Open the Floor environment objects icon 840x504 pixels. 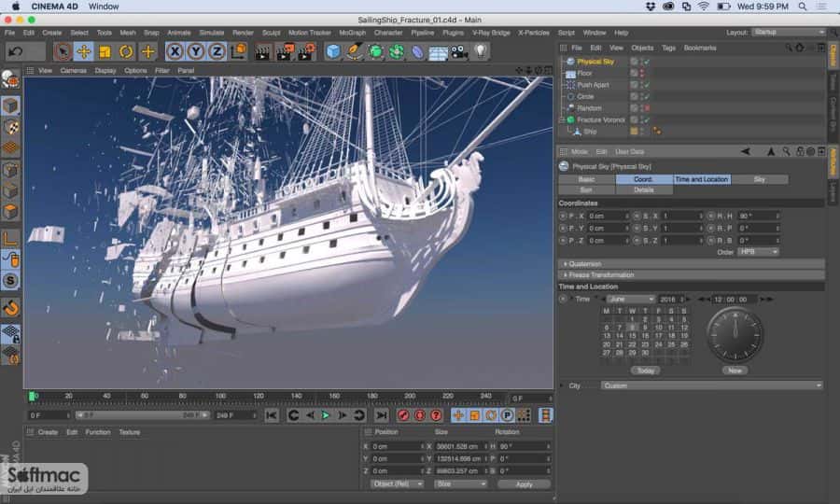439,52
